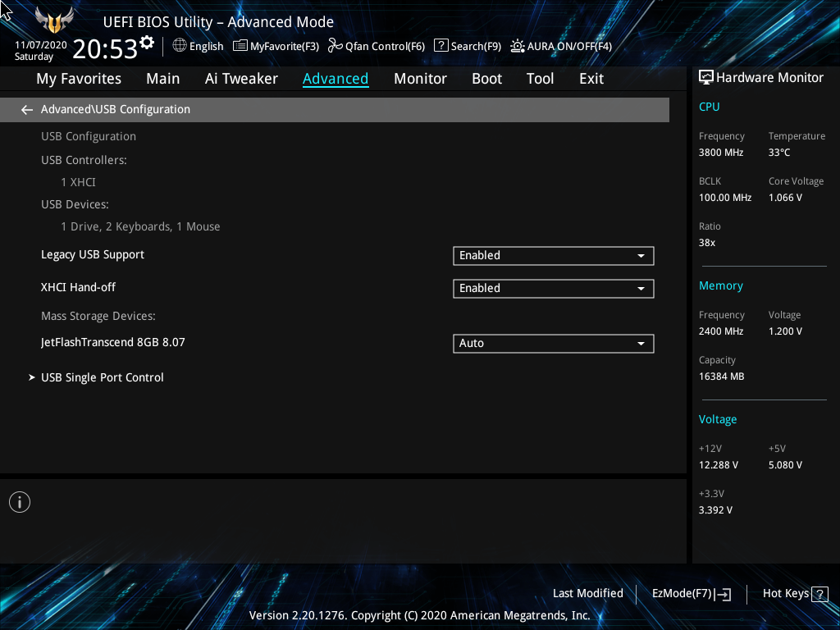Toggle AURA lighting via the lamp icon

518,46
